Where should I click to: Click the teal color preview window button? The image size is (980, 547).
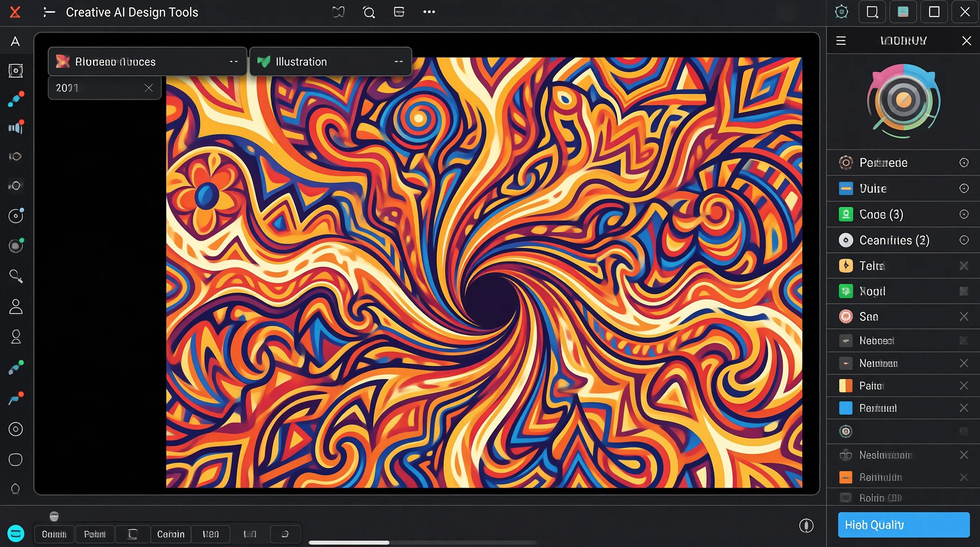[x=903, y=12]
